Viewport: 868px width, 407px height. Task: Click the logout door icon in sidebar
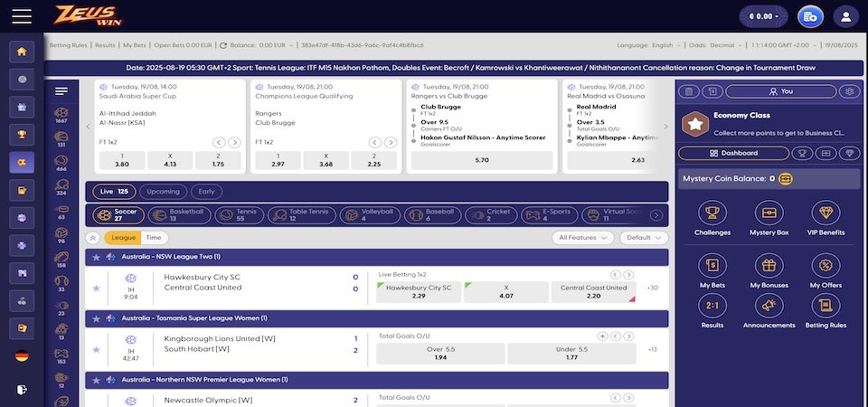point(22,389)
